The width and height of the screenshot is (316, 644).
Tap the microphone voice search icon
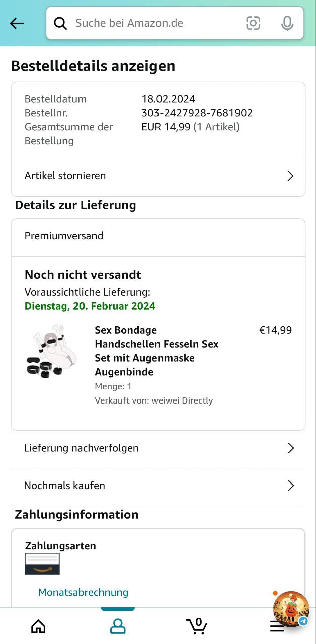click(x=287, y=23)
